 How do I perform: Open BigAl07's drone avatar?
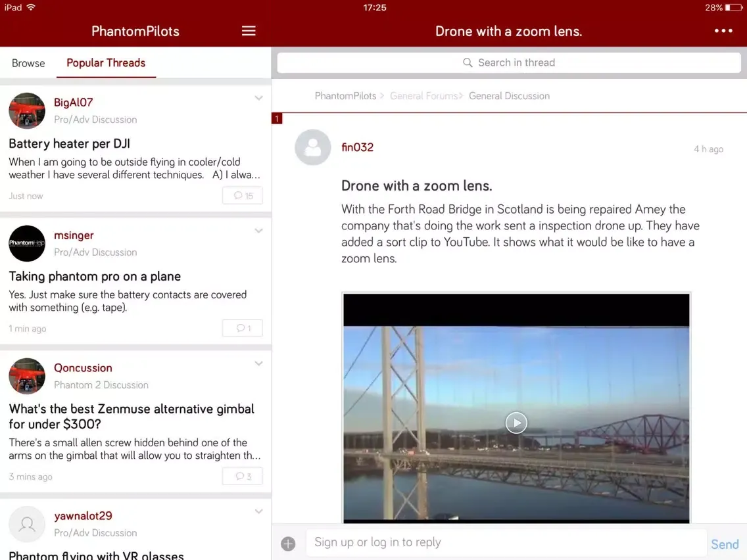(27, 110)
